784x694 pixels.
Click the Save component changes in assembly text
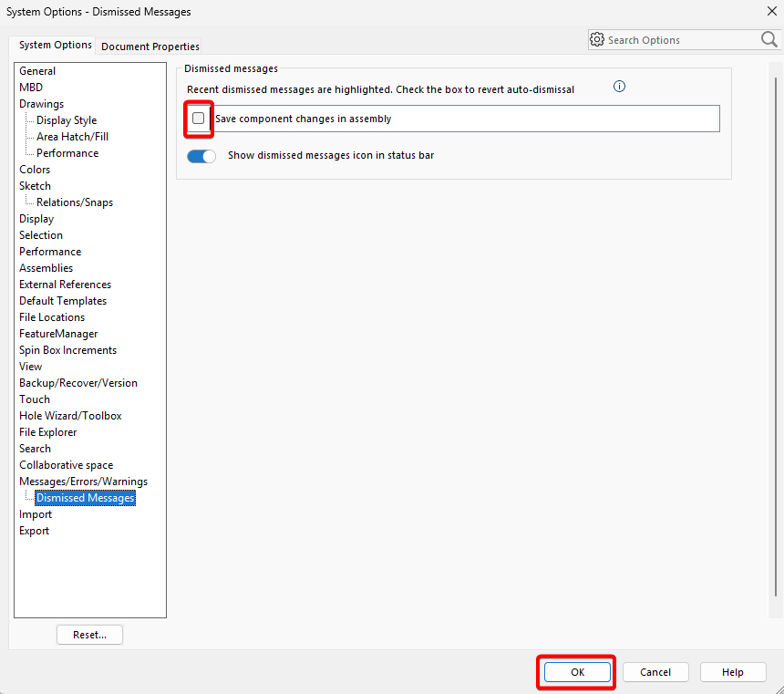[x=304, y=119]
